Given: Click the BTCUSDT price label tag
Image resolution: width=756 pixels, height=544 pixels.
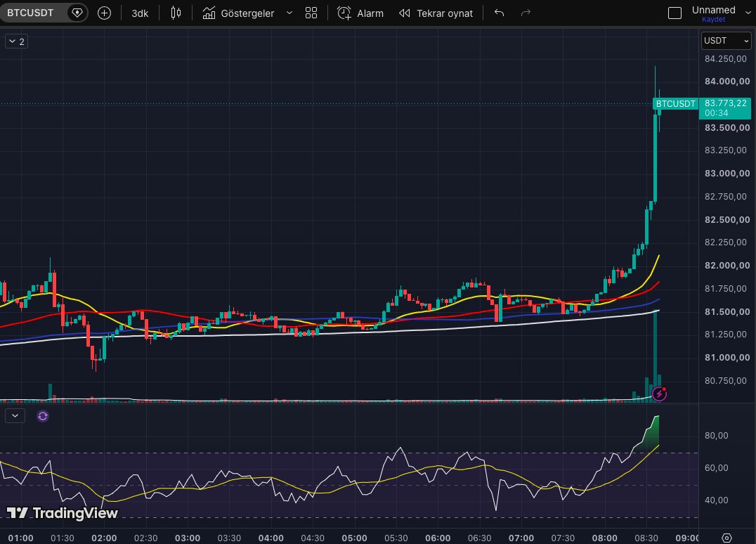Looking at the screenshot, I should (x=675, y=104).
